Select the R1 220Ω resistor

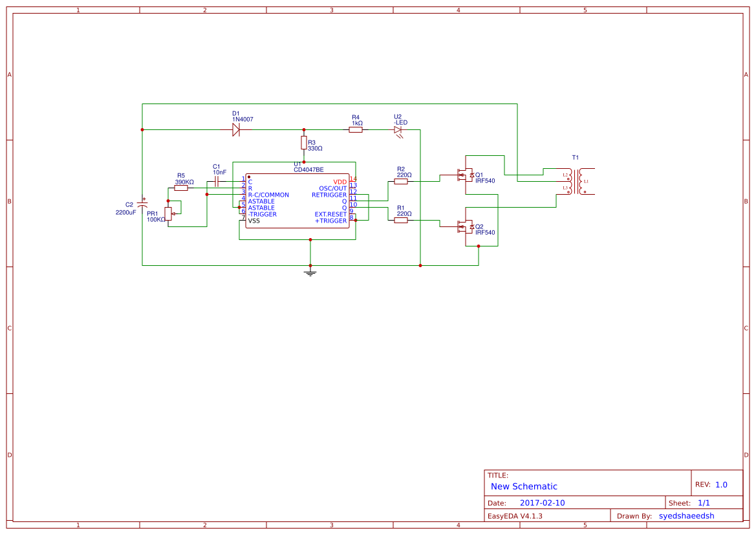click(x=402, y=219)
